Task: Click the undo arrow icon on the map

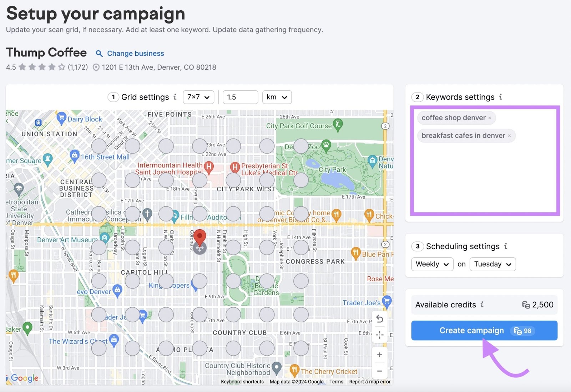Action: pyautogui.click(x=379, y=319)
